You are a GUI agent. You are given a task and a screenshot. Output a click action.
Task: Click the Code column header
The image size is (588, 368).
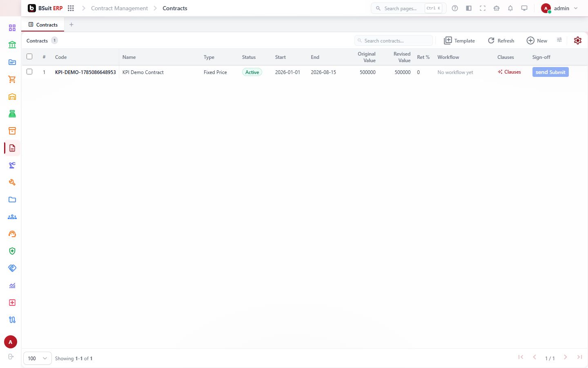[61, 57]
